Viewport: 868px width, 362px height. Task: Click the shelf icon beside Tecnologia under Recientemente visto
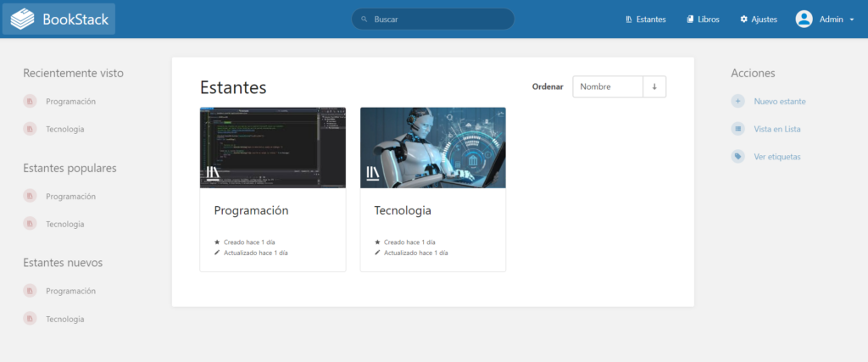[30, 129]
